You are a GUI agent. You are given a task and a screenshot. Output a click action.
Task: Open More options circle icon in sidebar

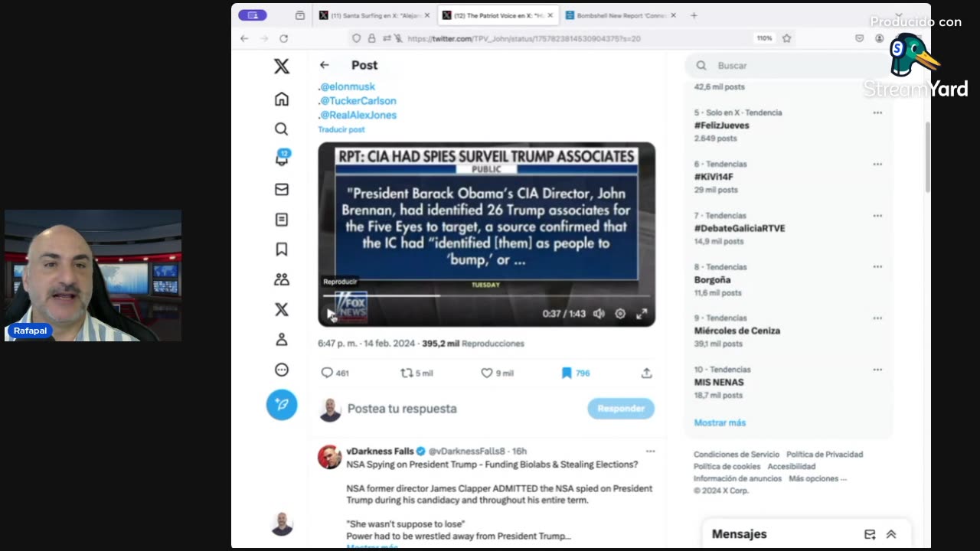click(282, 370)
